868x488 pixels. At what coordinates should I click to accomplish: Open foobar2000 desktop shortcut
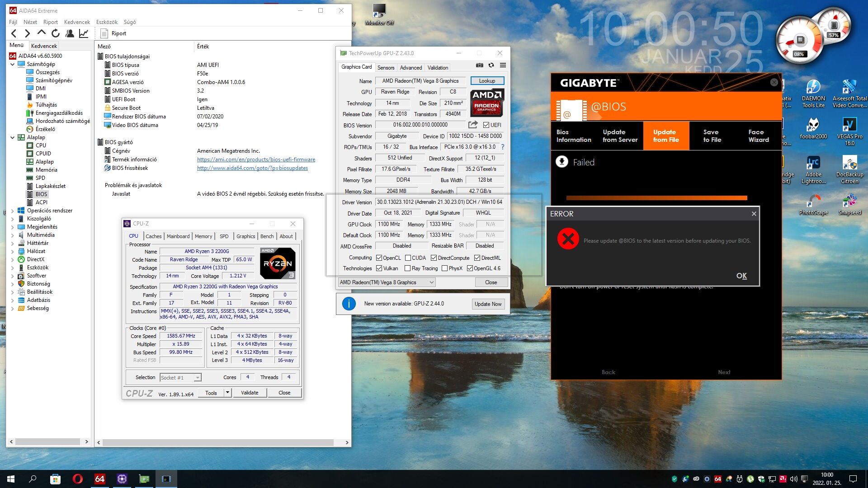click(x=813, y=128)
